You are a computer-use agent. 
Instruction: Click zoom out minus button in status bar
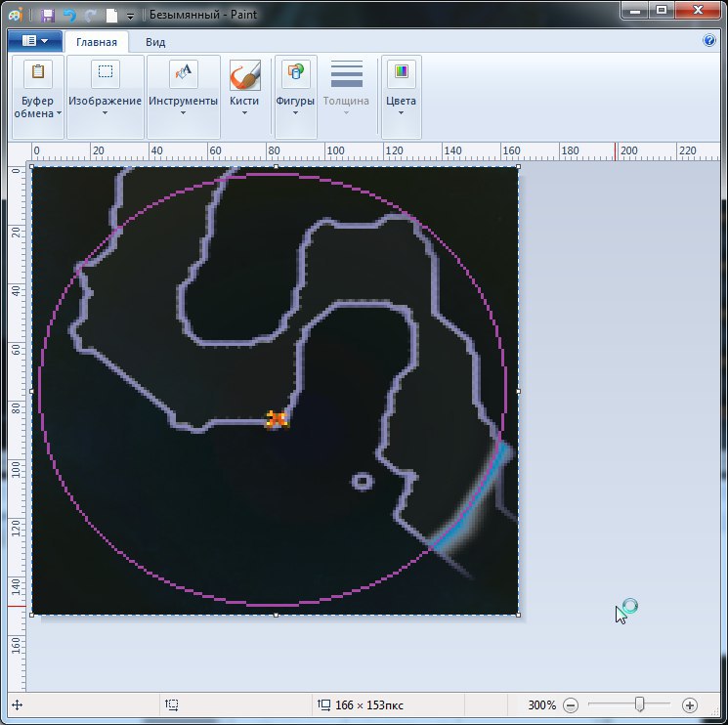click(x=571, y=705)
